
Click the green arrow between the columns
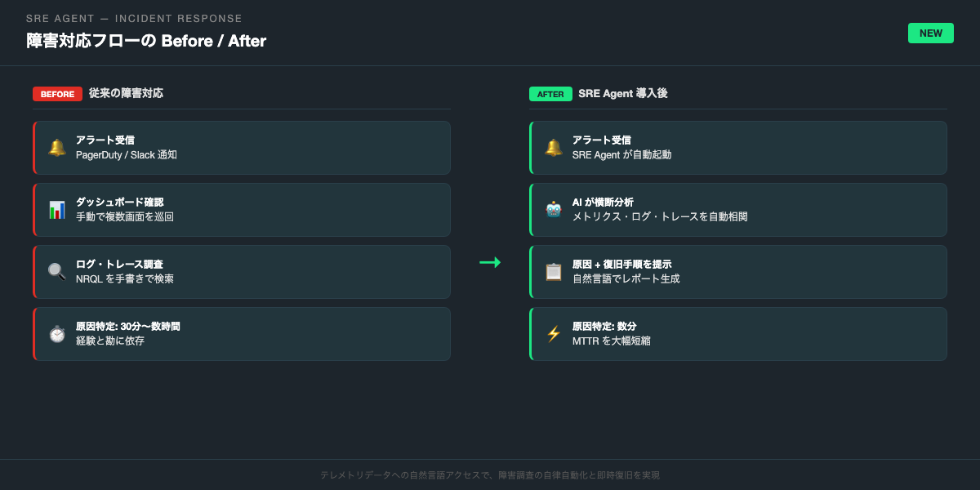click(x=490, y=262)
